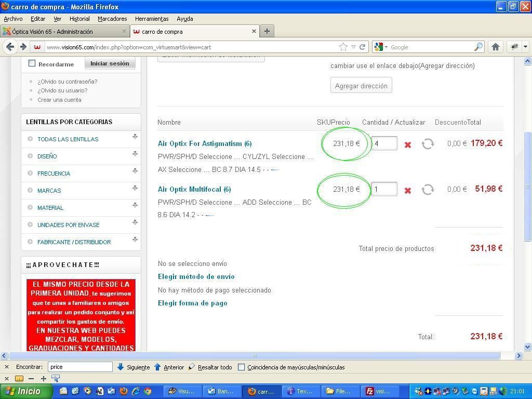532x399 pixels.
Task: Close the carro de compra tab
Action: 254,31
